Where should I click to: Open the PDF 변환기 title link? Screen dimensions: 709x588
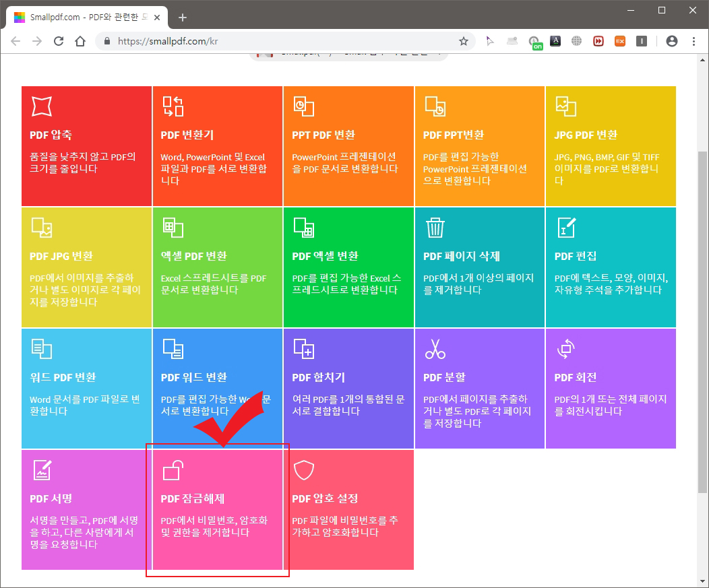click(187, 135)
